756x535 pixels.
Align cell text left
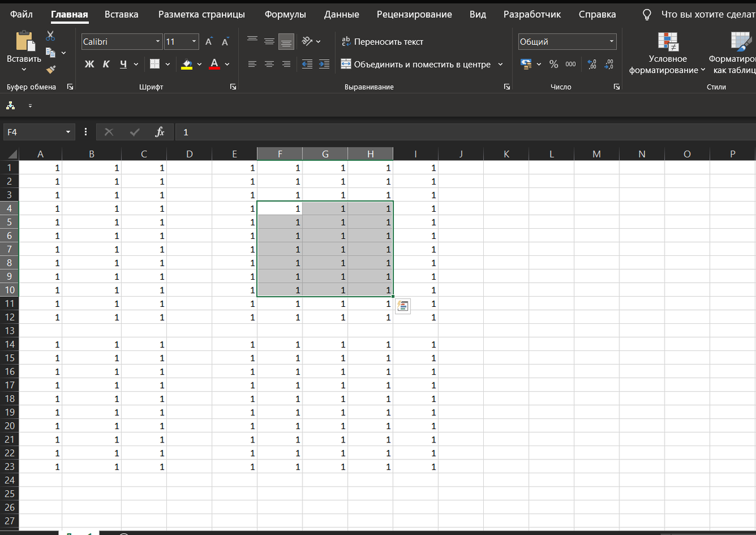(252, 64)
